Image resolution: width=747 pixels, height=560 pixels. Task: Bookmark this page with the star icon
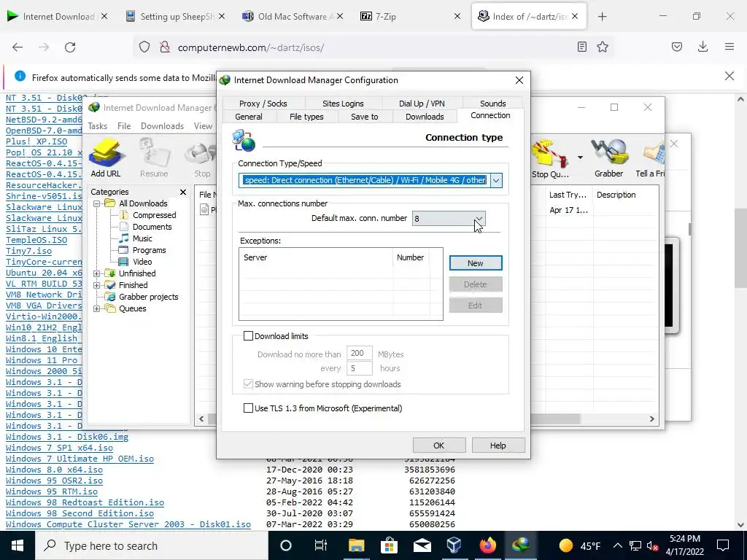[603, 47]
